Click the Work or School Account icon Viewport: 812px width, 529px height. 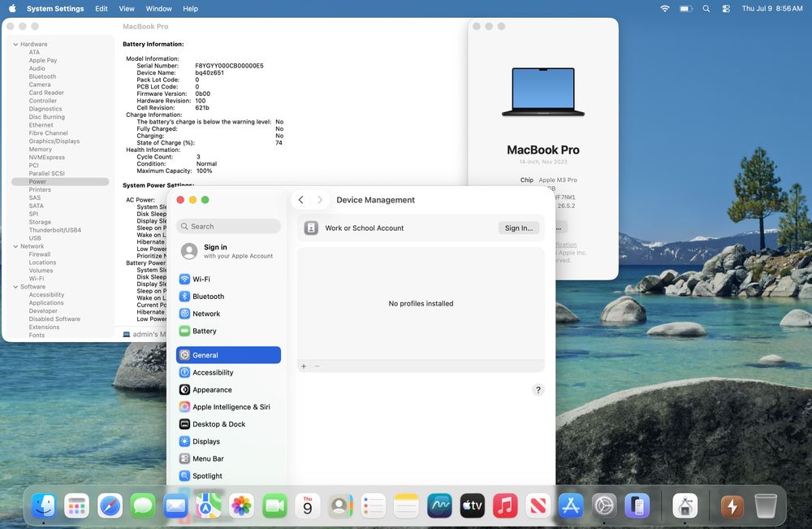(x=311, y=228)
